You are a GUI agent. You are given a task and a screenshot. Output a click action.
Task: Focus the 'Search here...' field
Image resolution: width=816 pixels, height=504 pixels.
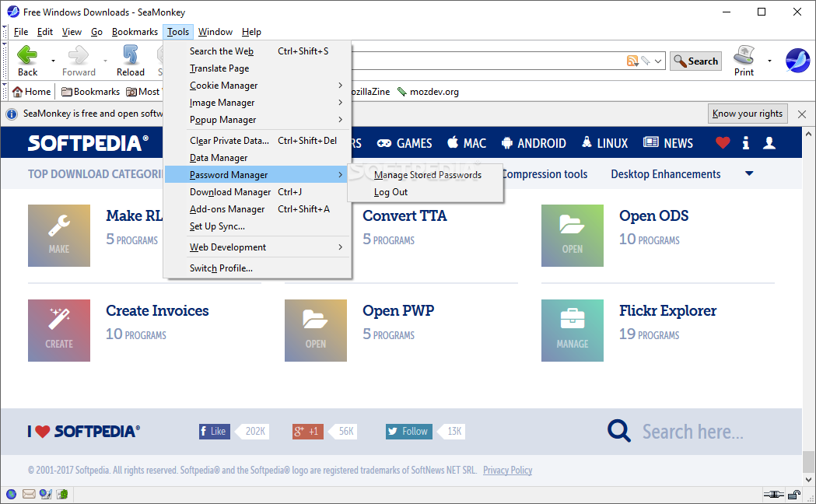[692, 432]
